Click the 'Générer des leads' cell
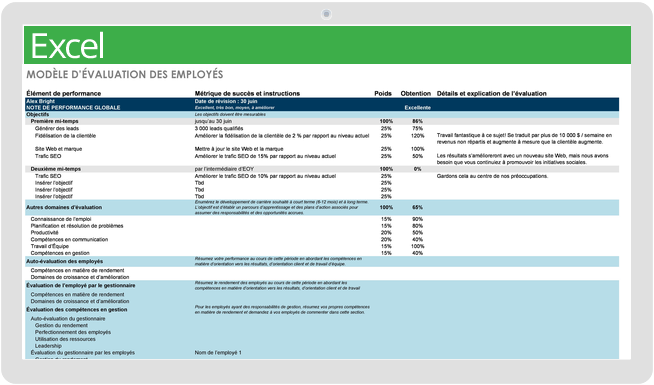 [57, 128]
